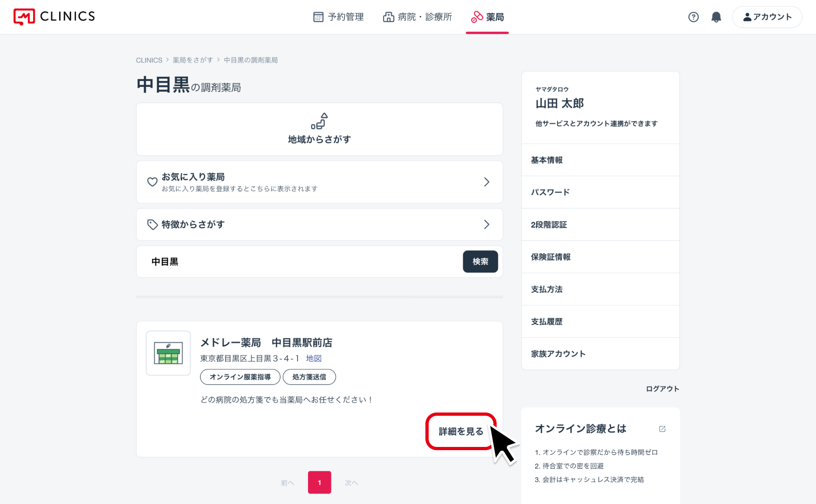Click the 中目黒 search input field

click(x=300, y=262)
